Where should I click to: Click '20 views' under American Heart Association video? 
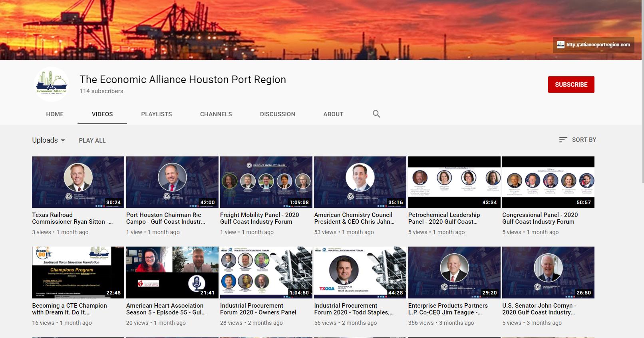coord(137,323)
